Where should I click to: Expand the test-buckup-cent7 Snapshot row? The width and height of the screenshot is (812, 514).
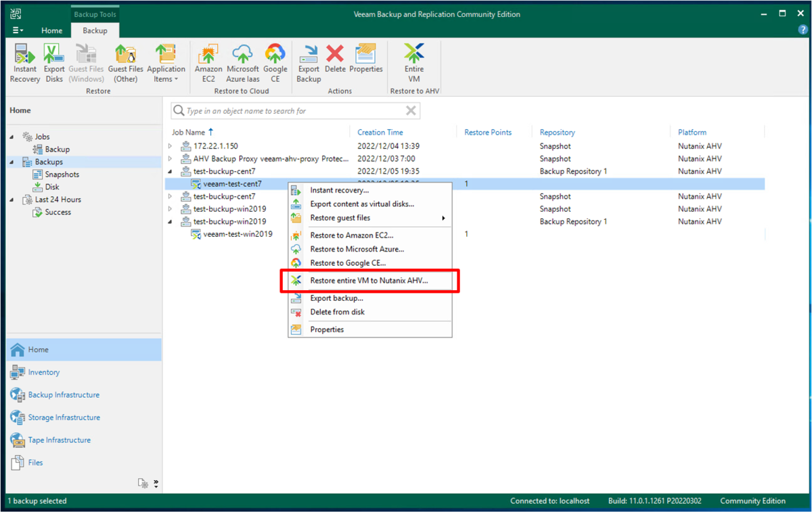[171, 197]
